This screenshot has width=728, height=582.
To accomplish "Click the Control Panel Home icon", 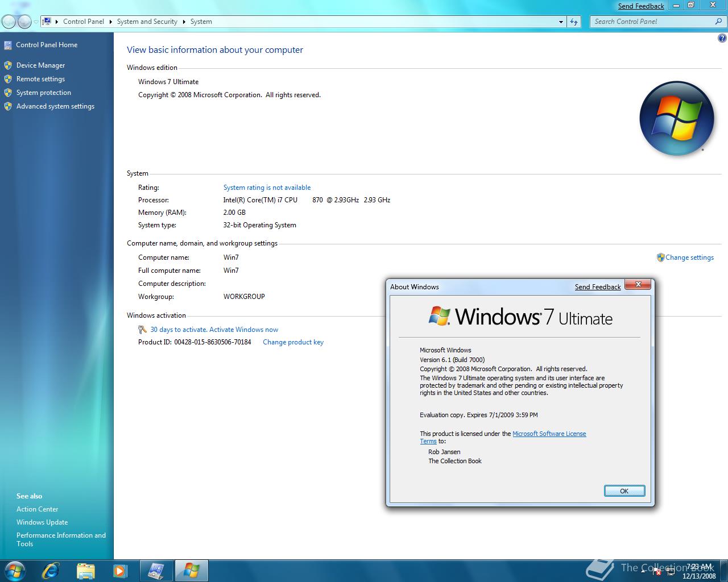I will point(8,45).
